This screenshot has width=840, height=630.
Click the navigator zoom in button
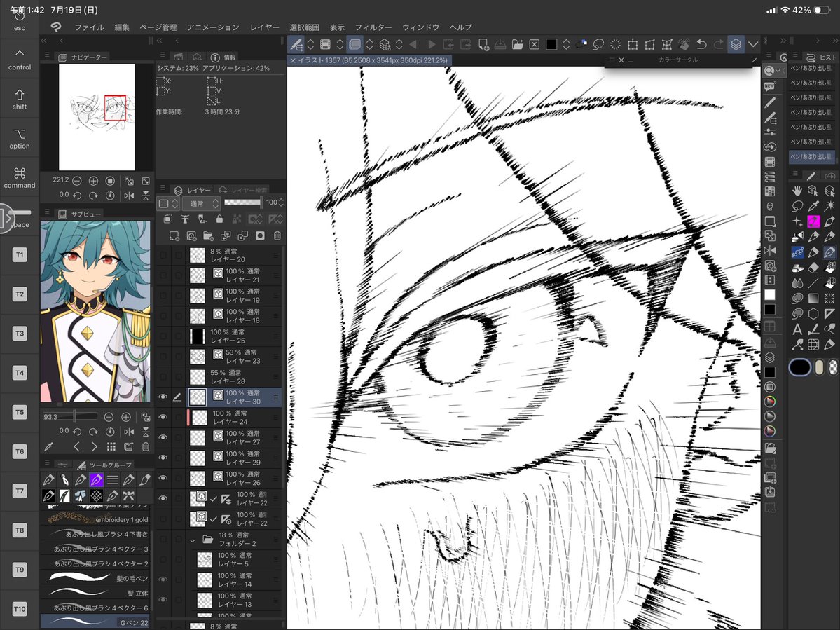click(93, 181)
